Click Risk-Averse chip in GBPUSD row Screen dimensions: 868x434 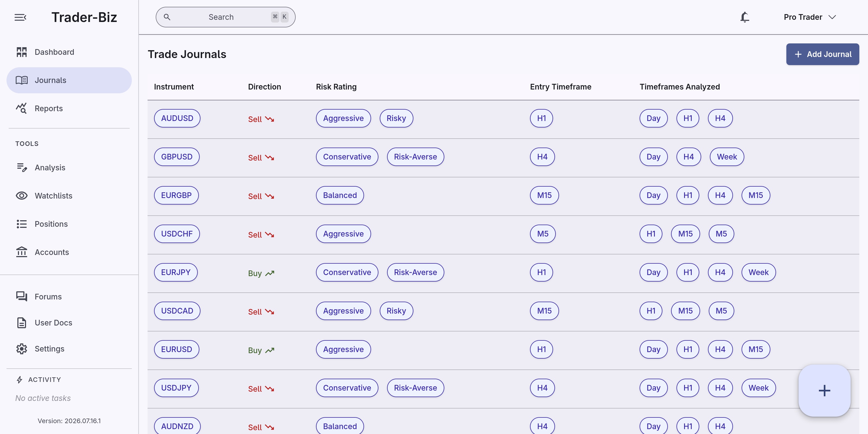pos(416,157)
